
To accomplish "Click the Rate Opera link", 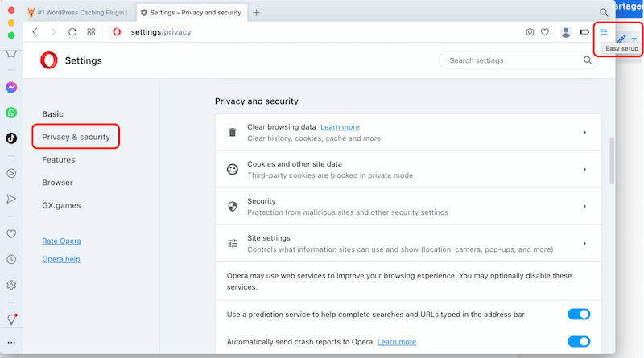I will pos(61,241).
